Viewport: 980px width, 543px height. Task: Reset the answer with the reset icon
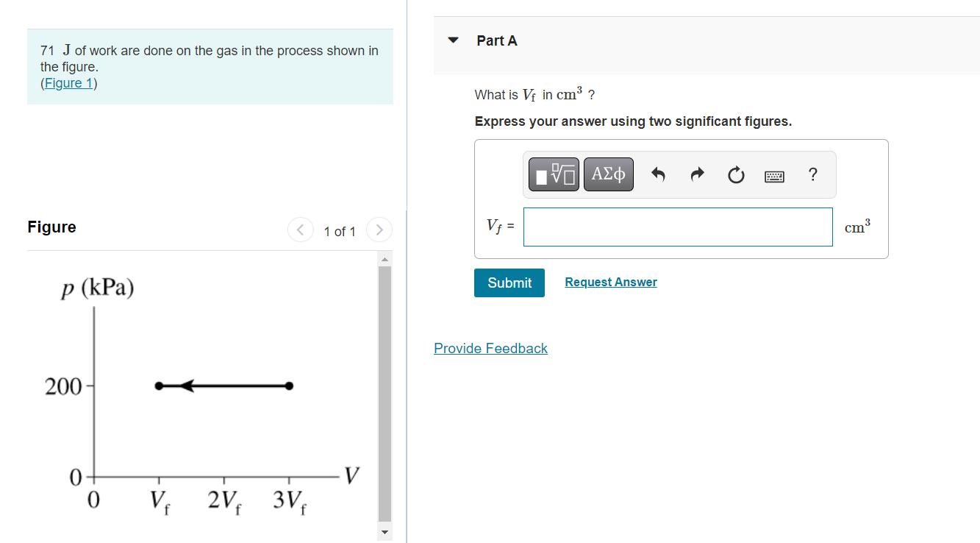[x=735, y=174]
